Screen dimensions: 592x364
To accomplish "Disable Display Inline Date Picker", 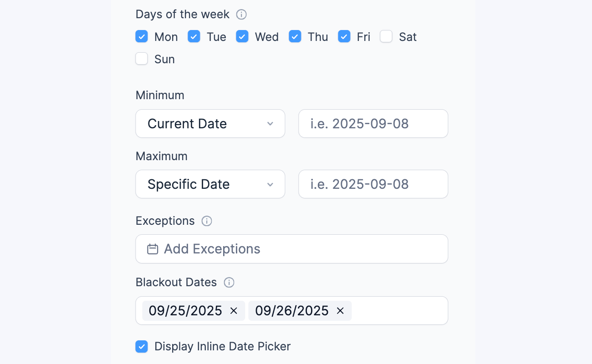I will click(x=142, y=346).
